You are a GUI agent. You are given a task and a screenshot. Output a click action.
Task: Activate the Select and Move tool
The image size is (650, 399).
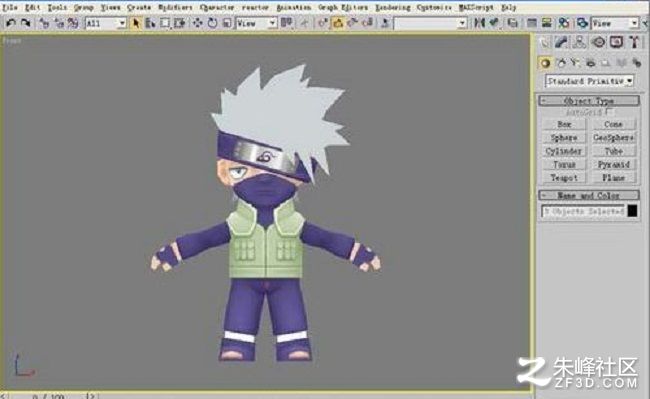197,23
